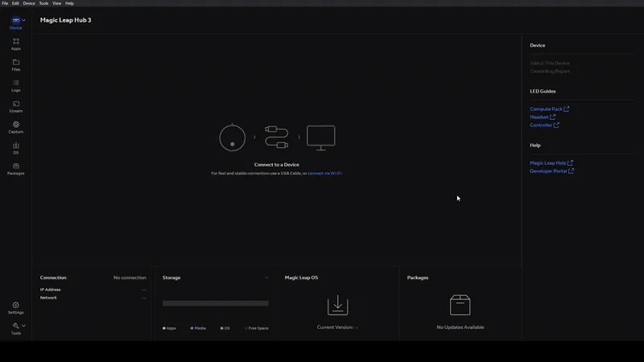This screenshot has width=644, height=362.
Task: Click the Packages box icon
Action: (x=460, y=305)
